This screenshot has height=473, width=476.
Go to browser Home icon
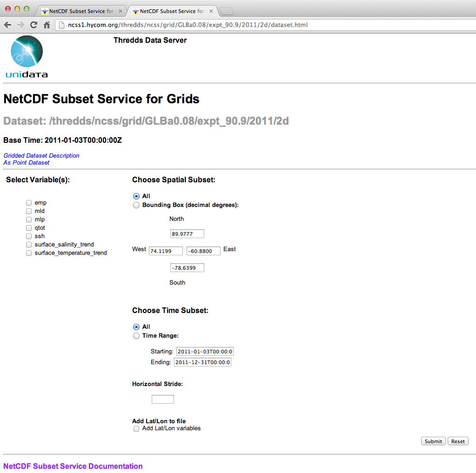coord(47,25)
